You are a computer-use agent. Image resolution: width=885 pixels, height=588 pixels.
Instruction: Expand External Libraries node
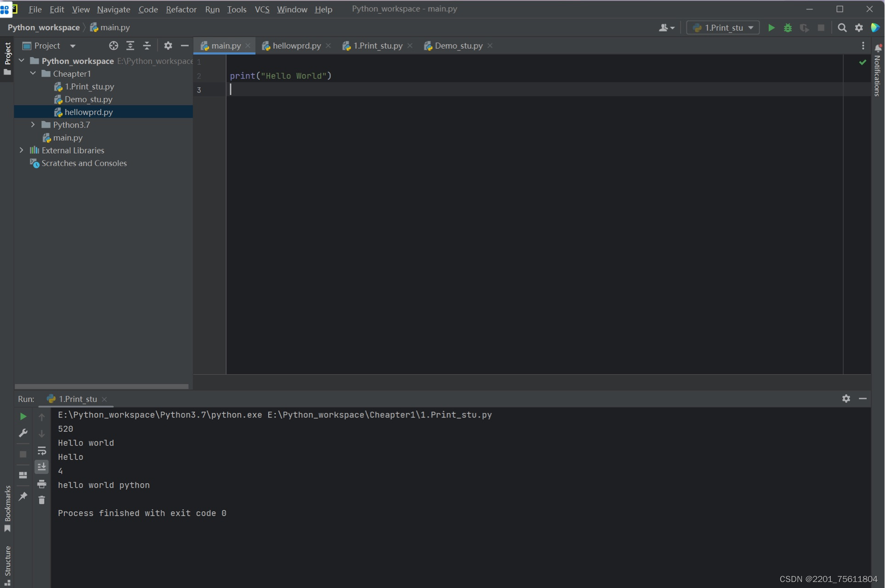[22, 150]
